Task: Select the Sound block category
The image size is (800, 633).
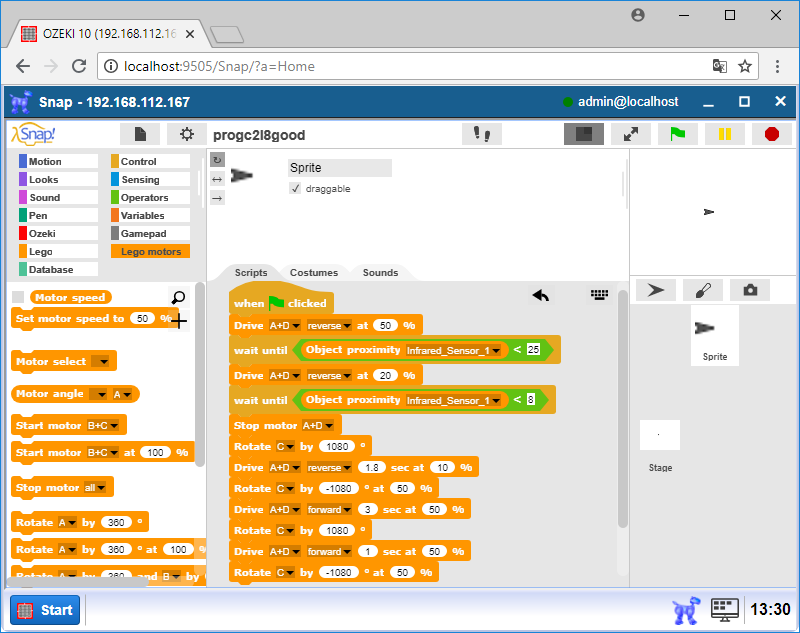Action: pos(58,197)
